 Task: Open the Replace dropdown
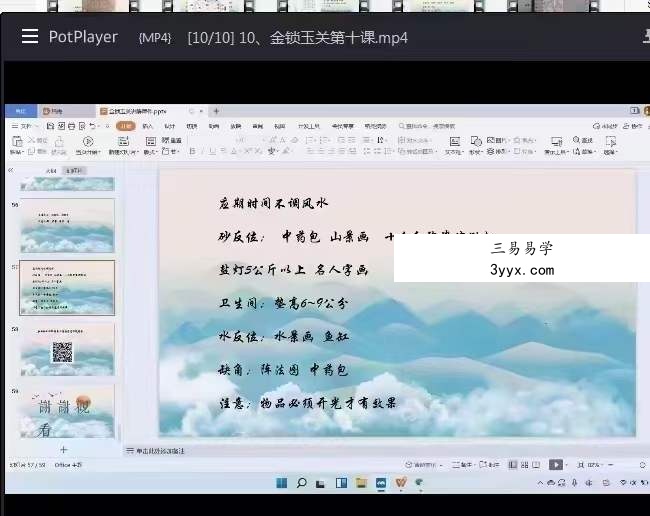pos(585,152)
